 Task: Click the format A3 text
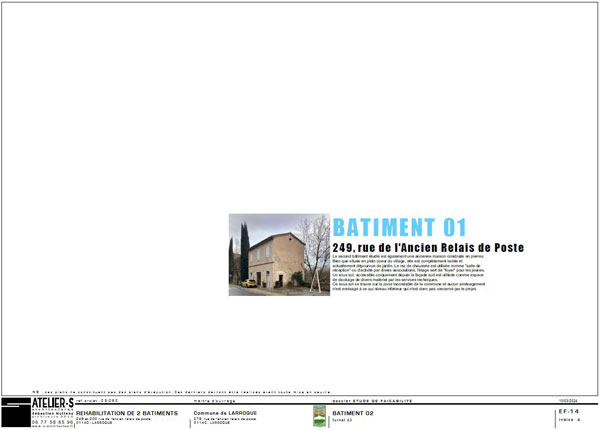[x=344, y=420]
